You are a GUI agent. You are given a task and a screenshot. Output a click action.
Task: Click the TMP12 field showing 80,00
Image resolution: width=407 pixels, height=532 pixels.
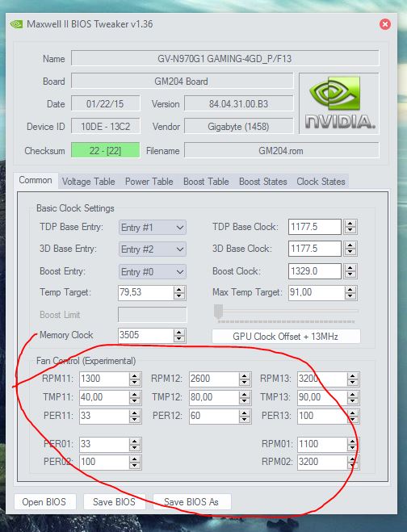[214, 397]
